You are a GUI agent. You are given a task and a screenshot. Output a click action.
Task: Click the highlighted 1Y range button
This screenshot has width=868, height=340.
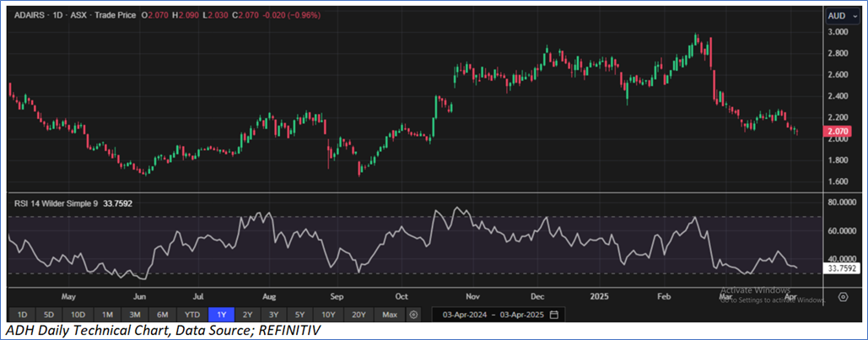click(221, 315)
